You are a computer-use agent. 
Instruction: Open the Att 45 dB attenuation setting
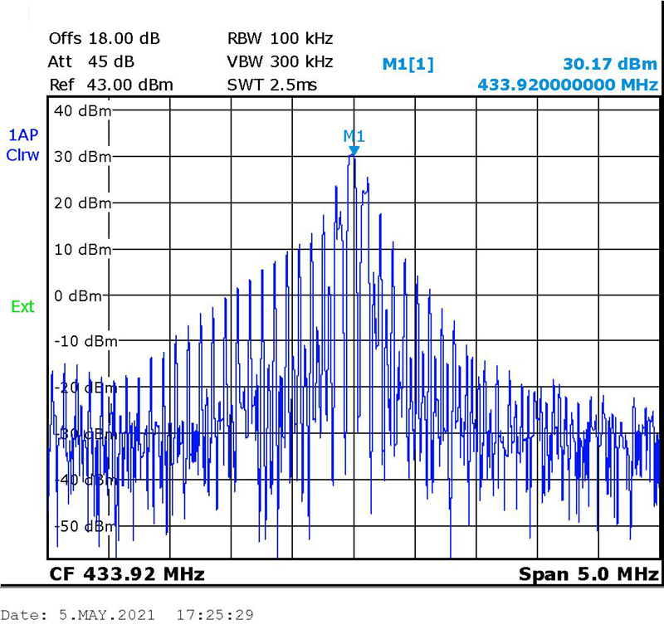coord(91,61)
